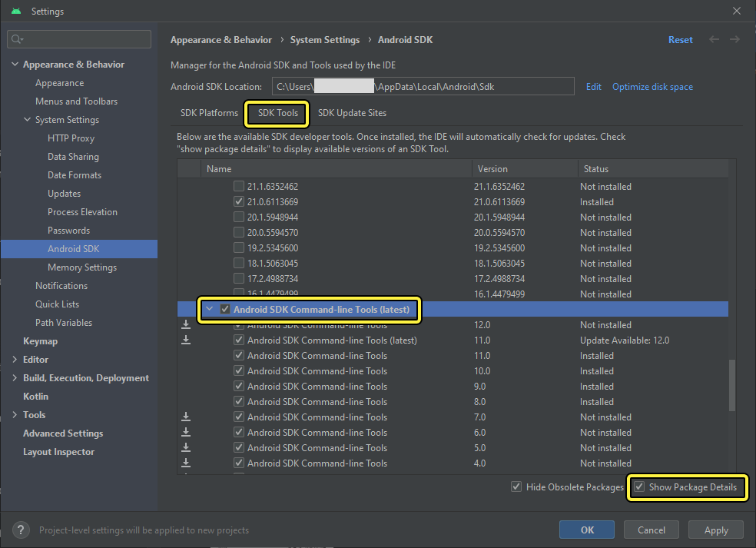Uncheck Command-line Tools version 8.0 checkbox

pyautogui.click(x=239, y=401)
